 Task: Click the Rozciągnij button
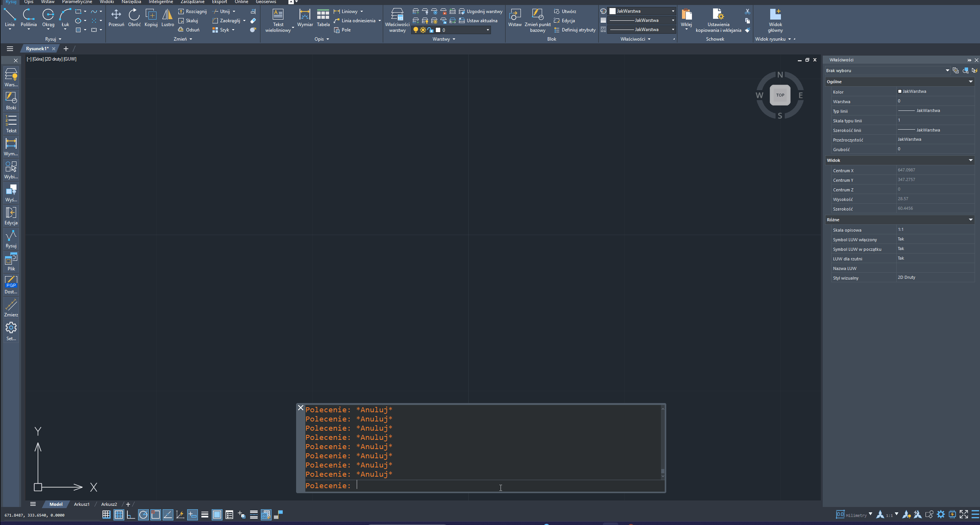point(193,12)
